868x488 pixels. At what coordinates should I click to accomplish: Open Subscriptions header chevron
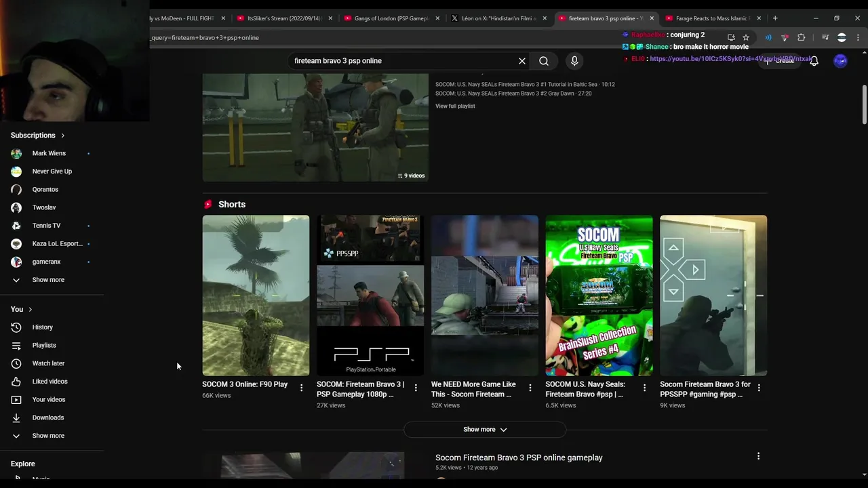point(63,136)
